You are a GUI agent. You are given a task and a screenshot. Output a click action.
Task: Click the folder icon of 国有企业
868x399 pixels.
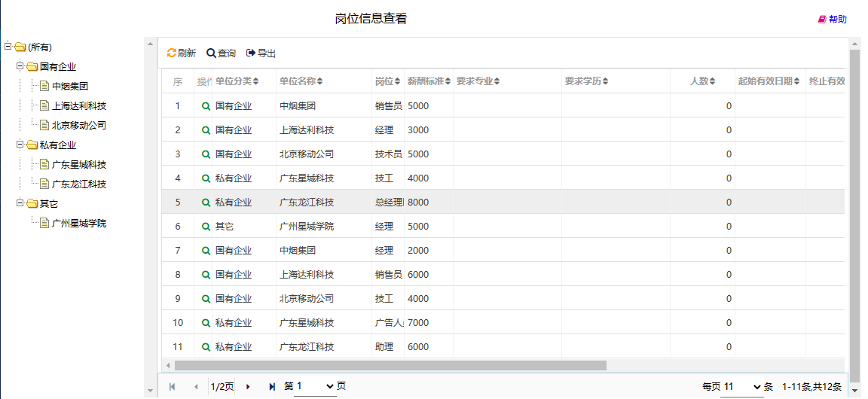[x=32, y=67]
